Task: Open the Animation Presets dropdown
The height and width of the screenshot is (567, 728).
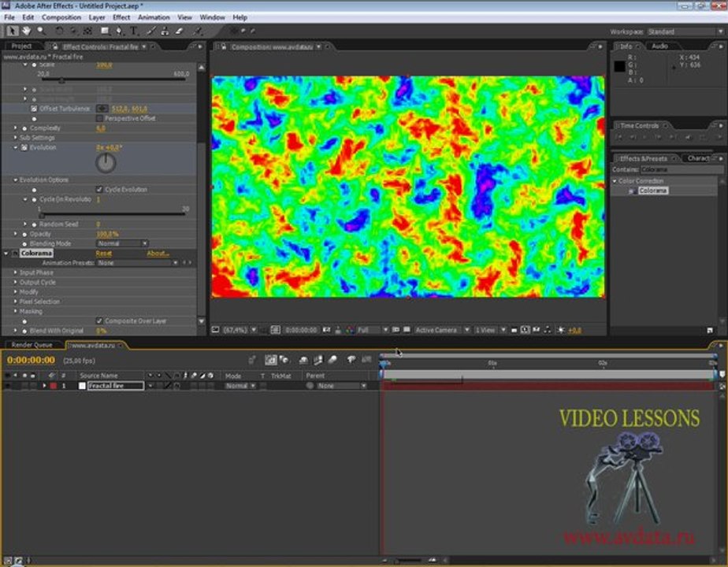Action: (137, 262)
